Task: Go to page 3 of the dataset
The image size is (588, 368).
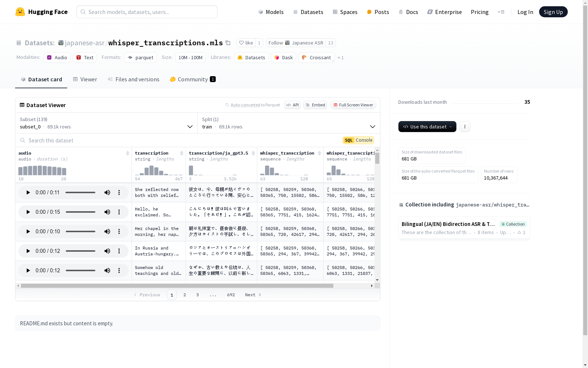Action: tap(197, 295)
